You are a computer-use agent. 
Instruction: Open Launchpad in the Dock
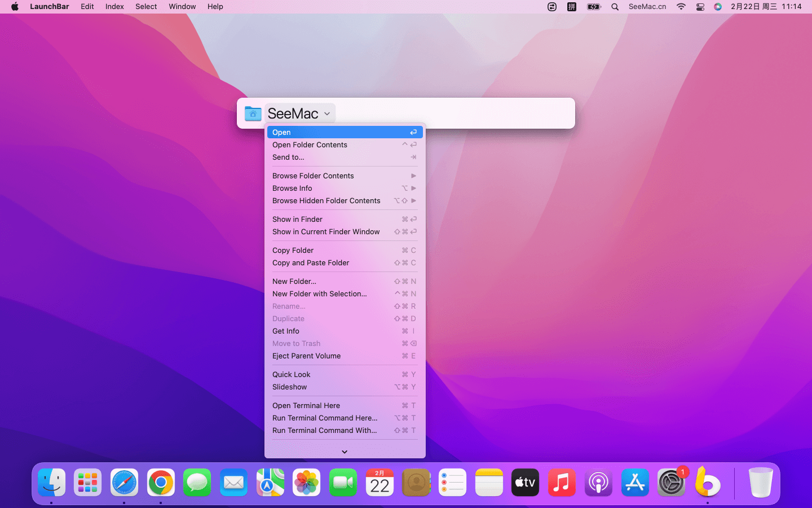pyautogui.click(x=88, y=483)
